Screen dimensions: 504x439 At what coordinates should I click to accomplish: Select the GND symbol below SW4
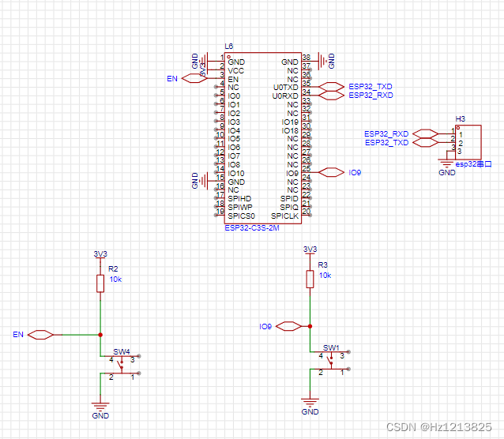[100, 406]
